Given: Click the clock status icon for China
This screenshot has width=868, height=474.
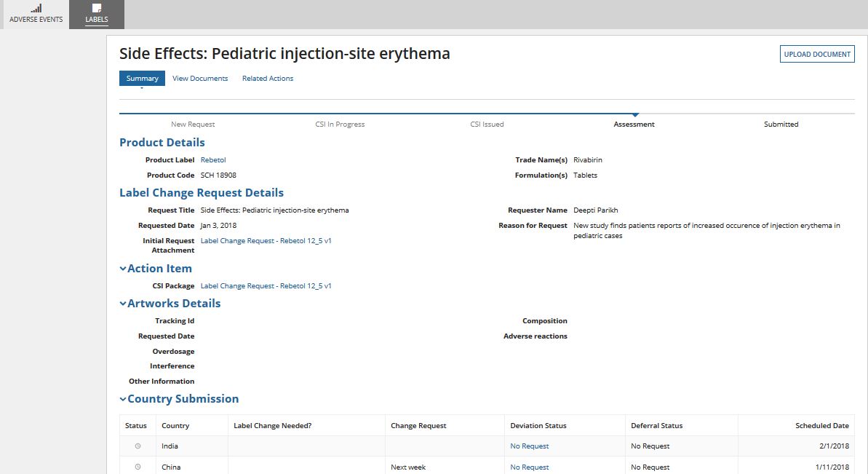Looking at the screenshot, I should (138, 467).
